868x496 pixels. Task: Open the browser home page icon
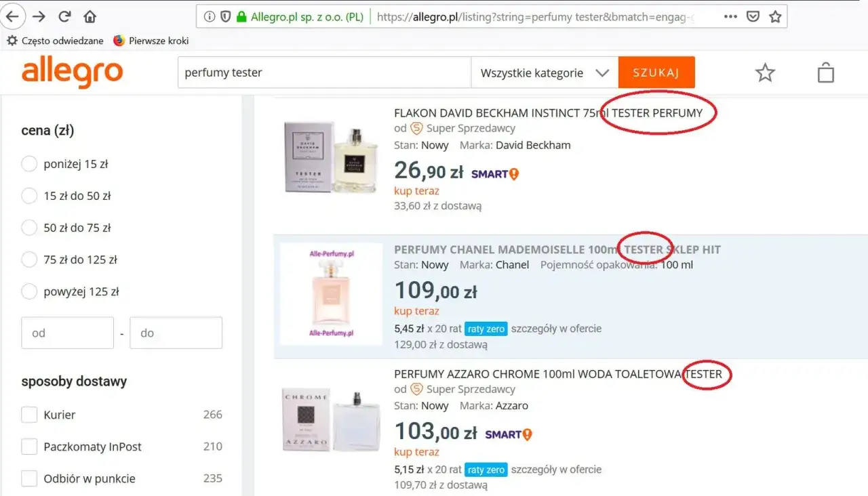(x=89, y=16)
